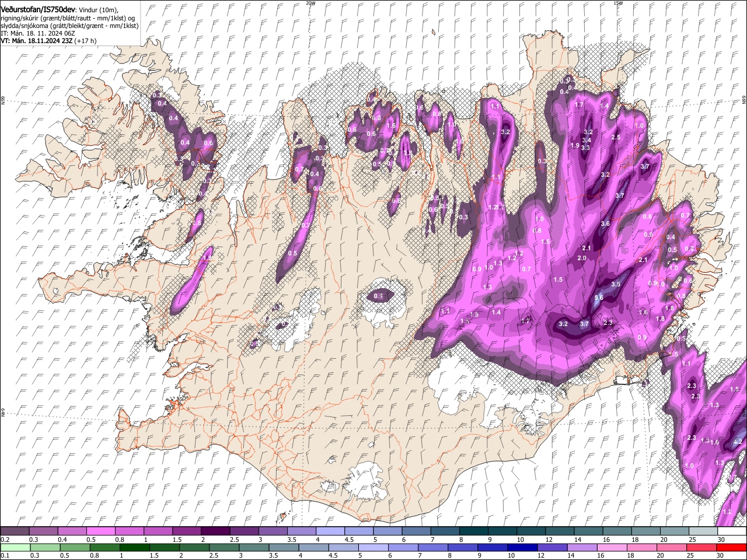The image size is (747, 560).
Task: Select the rain legend swatch labeled 20
Action: [x=671, y=548]
